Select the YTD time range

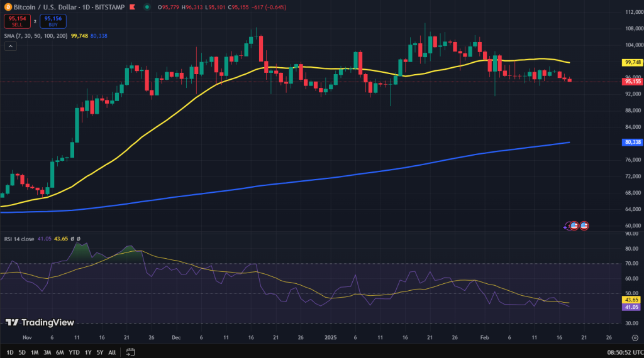[x=74, y=352]
